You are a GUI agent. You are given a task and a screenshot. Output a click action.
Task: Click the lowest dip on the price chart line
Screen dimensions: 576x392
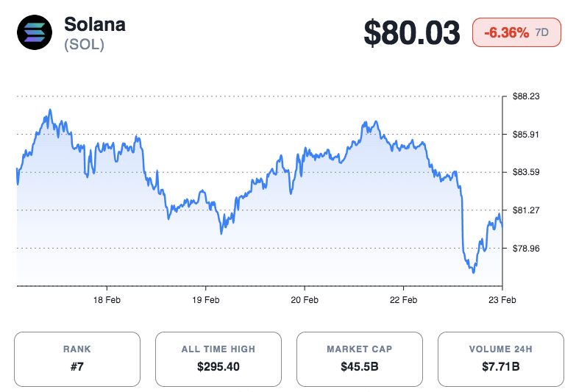[x=473, y=273]
